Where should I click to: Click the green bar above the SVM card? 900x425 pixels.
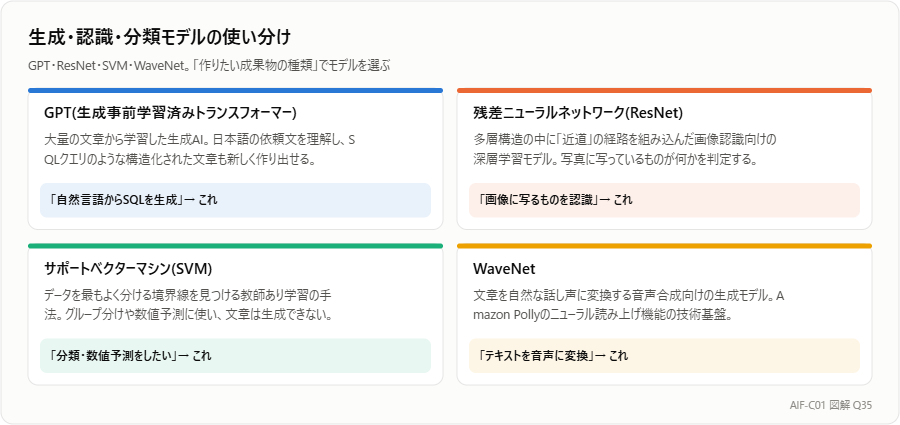point(235,246)
